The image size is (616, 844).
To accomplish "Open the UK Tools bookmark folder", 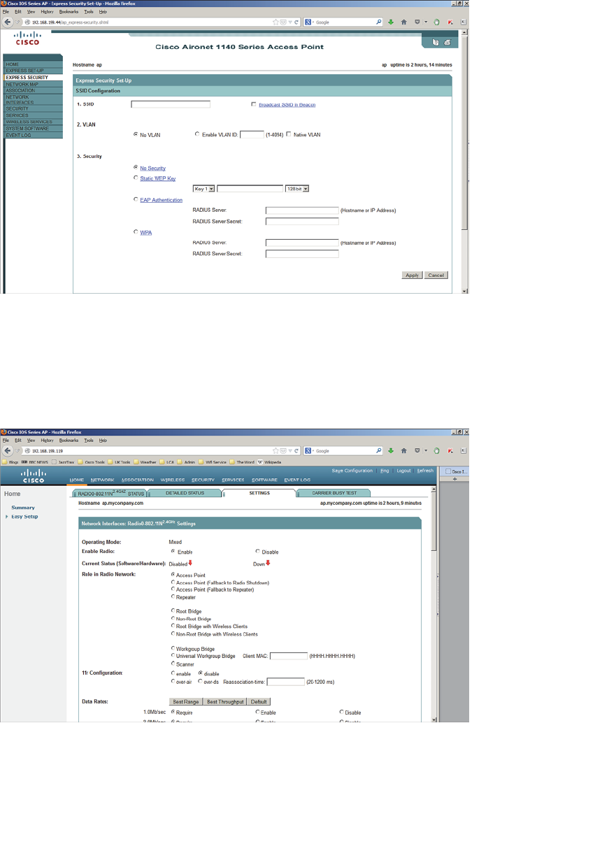I will (119, 462).
